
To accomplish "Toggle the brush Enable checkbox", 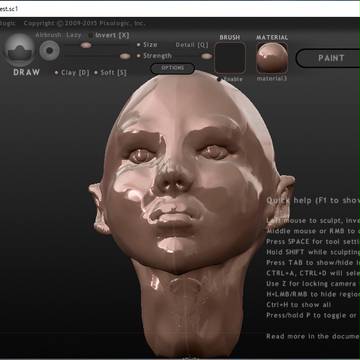I will [219, 79].
